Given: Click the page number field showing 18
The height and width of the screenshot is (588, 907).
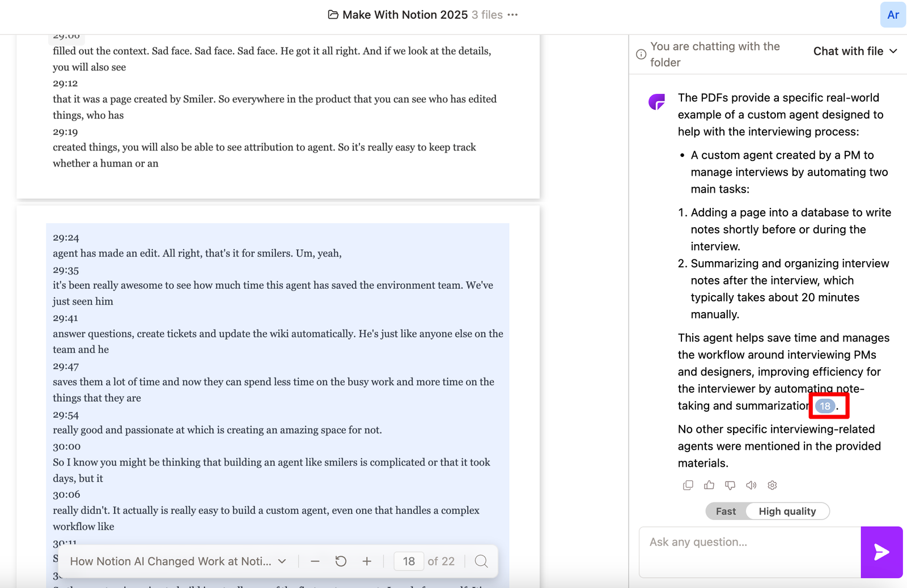Looking at the screenshot, I should (x=409, y=561).
